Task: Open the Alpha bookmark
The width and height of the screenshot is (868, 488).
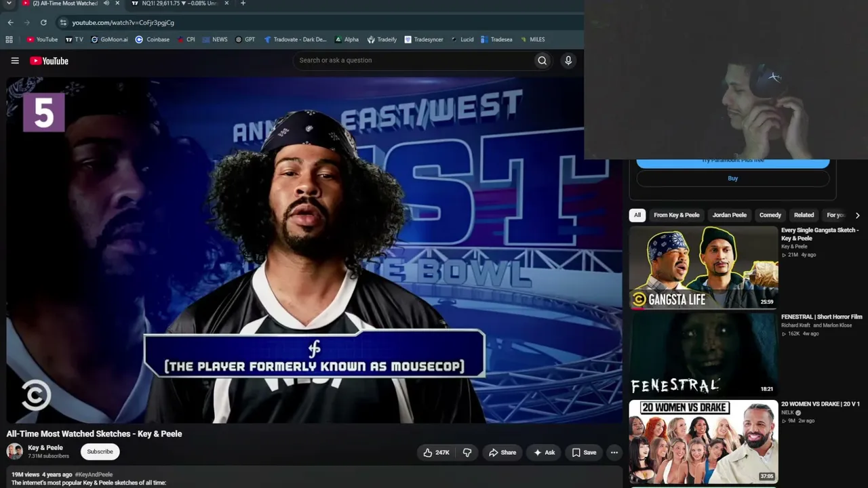Action: click(x=347, y=39)
